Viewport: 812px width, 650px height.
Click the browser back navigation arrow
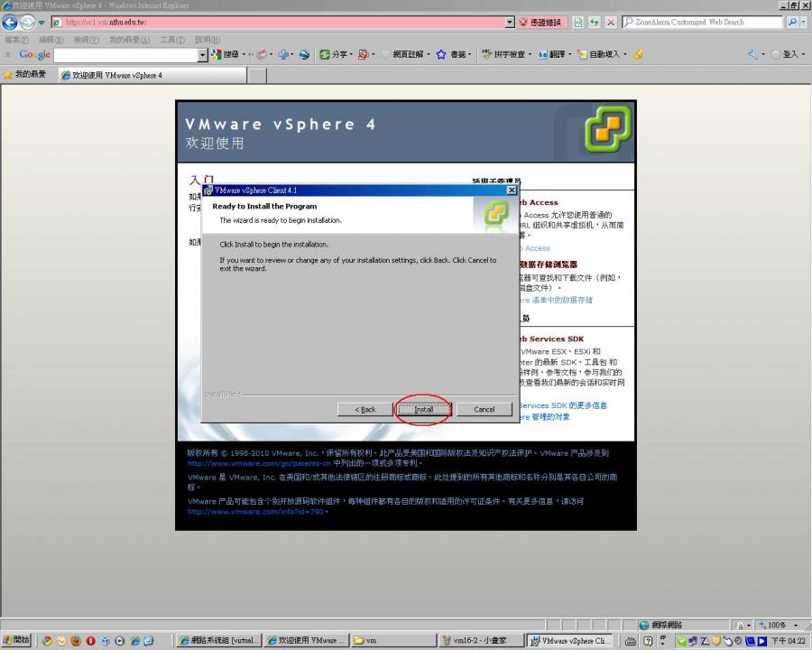pos(10,23)
